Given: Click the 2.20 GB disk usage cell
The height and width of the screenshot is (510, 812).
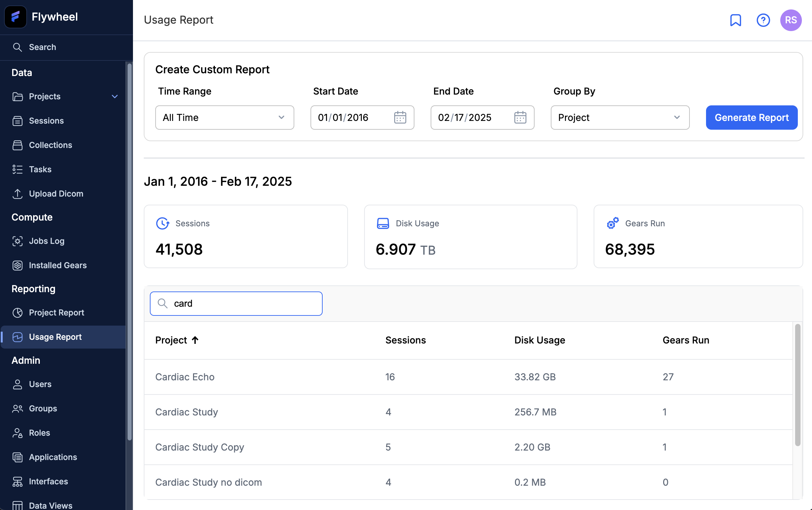Looking at the screenshot, I should click(x=532, y=447).
